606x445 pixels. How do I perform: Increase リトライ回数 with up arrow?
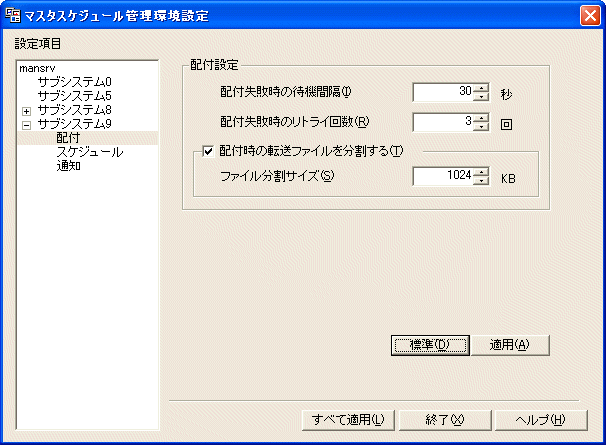(x=481, y=118)
